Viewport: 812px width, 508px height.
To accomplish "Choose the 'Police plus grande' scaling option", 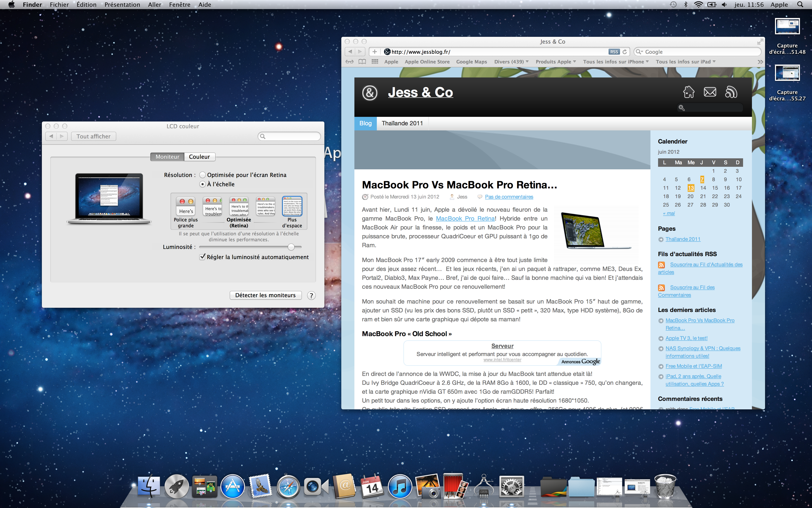I will point(185,212).
